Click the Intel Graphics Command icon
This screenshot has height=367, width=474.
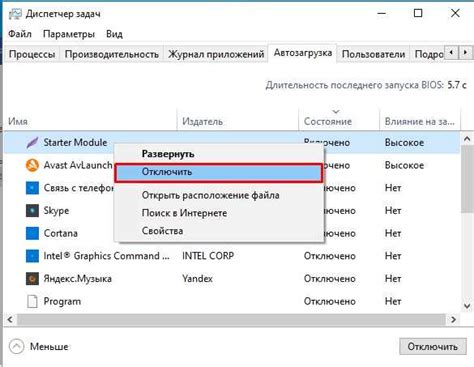pyautogui.click(x=32, y=256)
